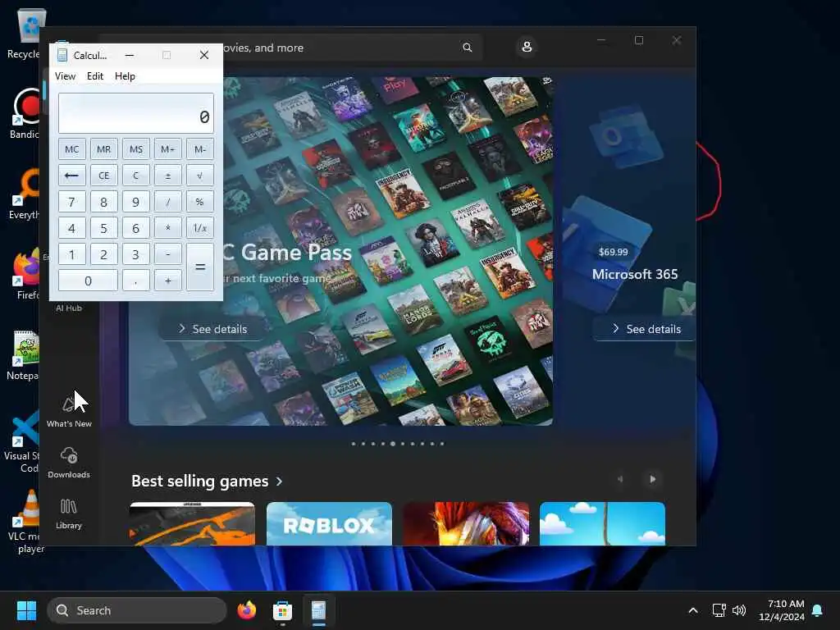Screen dimensions: 840x630
Task: Show next best selling games
Action: point(652,479)
